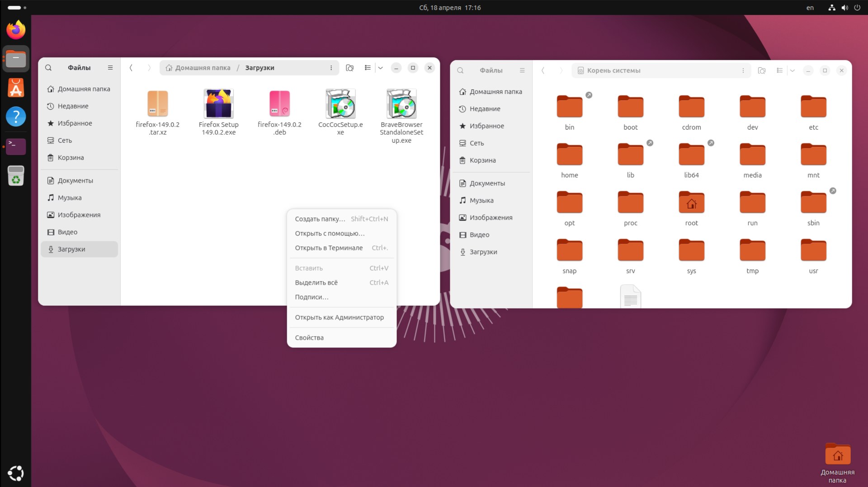
Task: Expand view options dropdown arrow in Загрузки window
Action: pyautogui.click(x=381, y=68)
